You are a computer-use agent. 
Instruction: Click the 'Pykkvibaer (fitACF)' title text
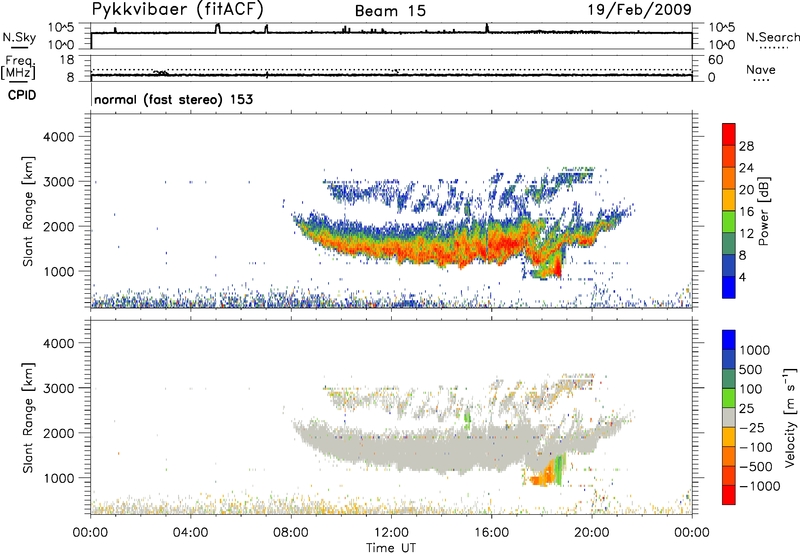(x=178, y=9)
